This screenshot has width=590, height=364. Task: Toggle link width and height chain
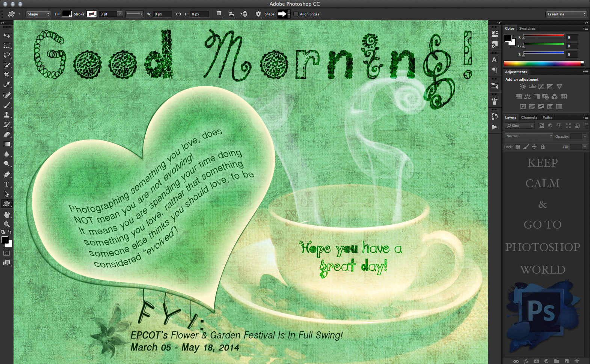178,14
